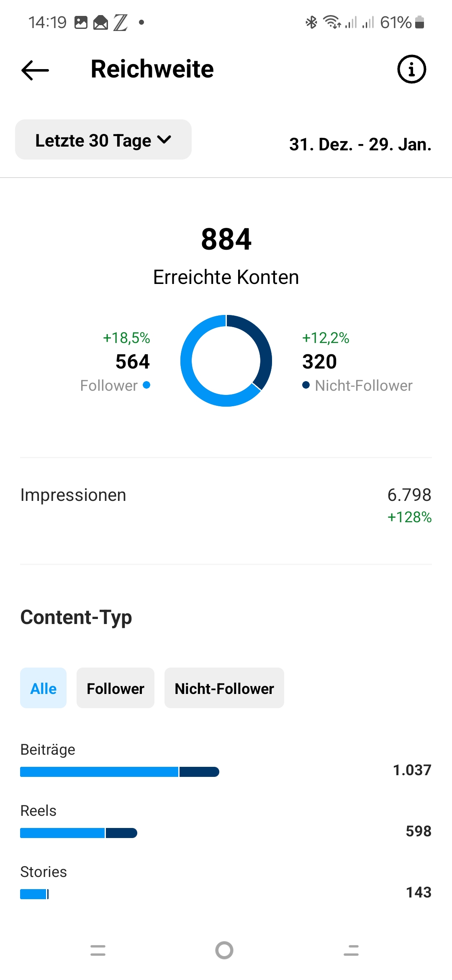Tap the Beiträge reach progress bar
The width and height of the screenshot is (452, 980).
point(119,772)
